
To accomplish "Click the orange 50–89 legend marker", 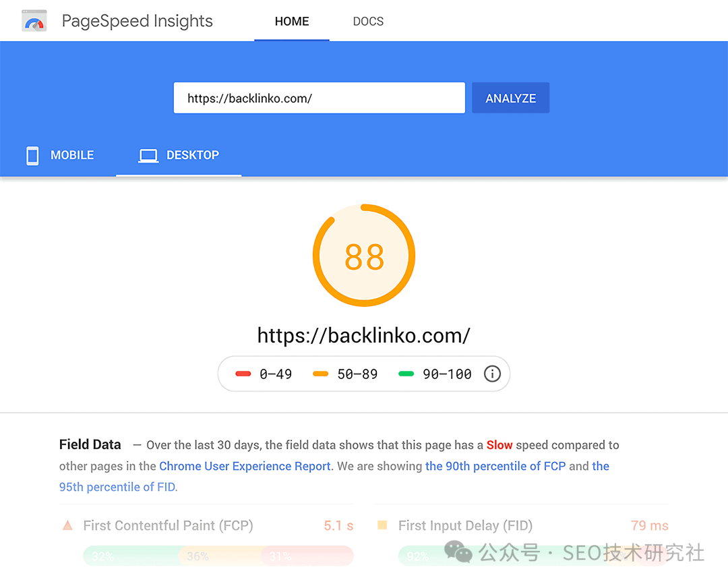I will click(x=321, y=374).
